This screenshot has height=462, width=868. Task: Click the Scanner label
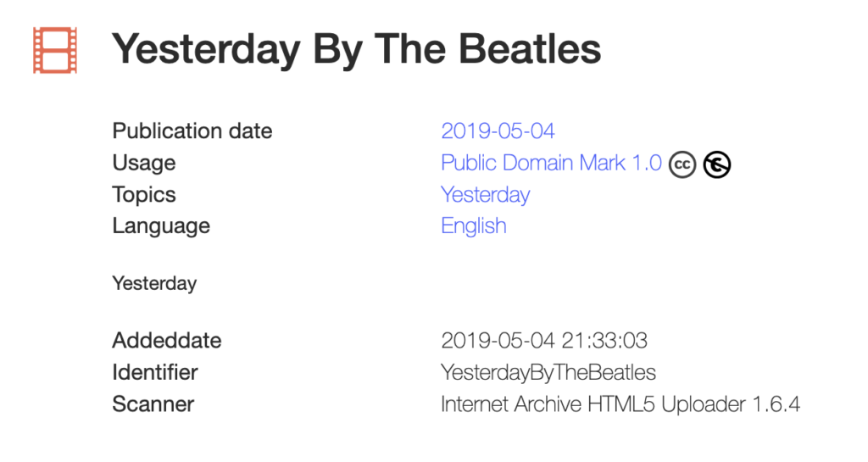[x=153, y=404]
